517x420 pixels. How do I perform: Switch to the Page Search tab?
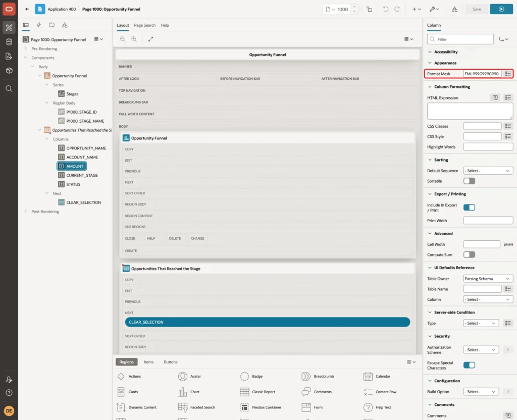144,25
